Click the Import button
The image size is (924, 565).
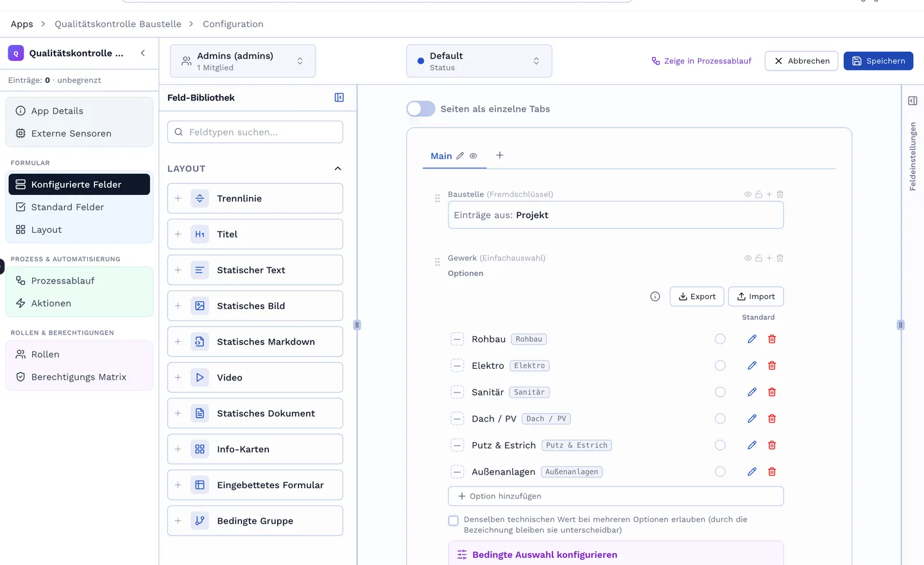point(756,296)
